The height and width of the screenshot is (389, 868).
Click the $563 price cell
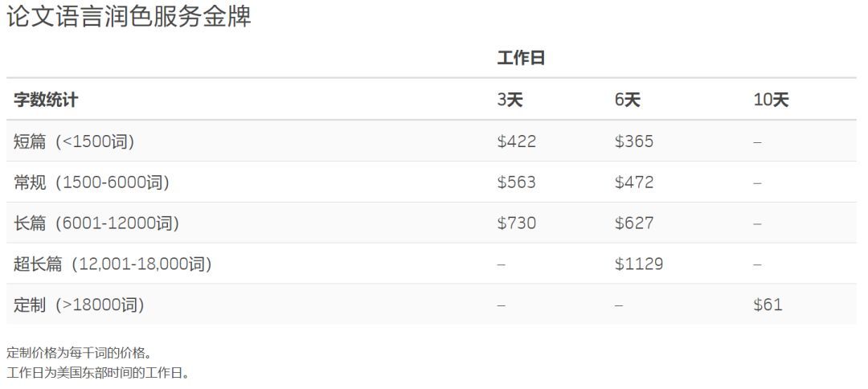point(517,182)
